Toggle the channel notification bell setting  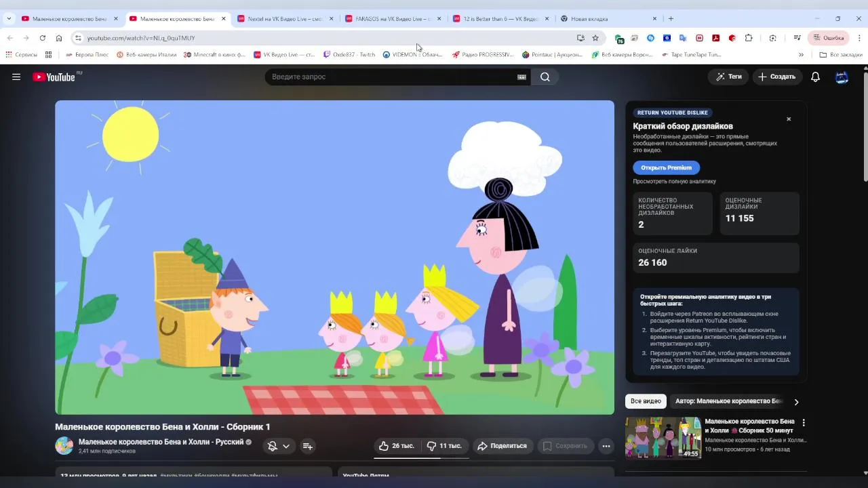coord(272,446)
